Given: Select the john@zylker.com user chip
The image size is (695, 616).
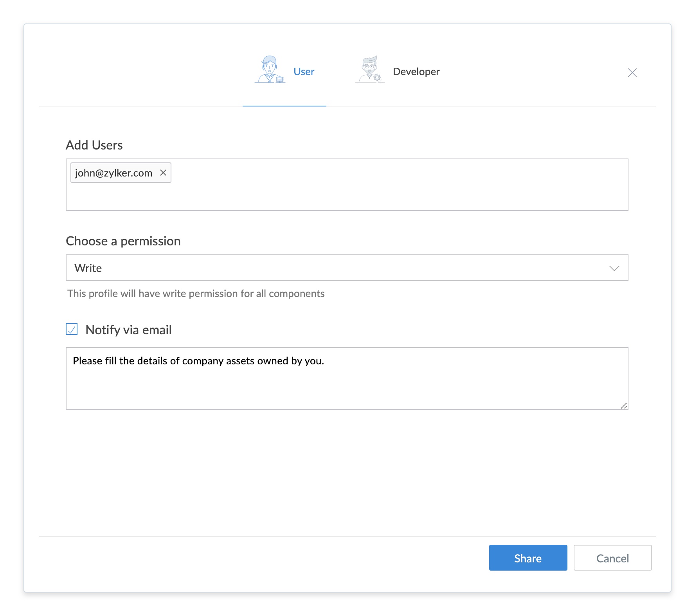Looking at the screenshot, I should click(113, 173).
